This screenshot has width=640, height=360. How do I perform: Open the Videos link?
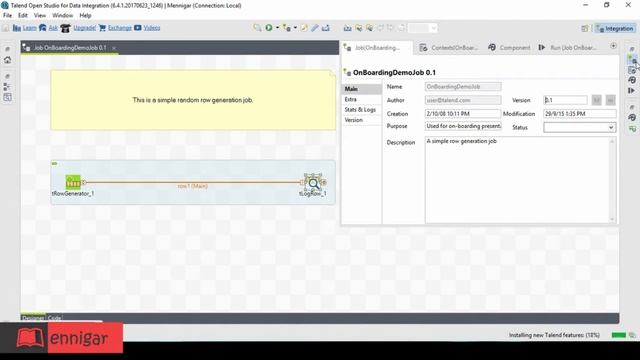coord(152,28)
